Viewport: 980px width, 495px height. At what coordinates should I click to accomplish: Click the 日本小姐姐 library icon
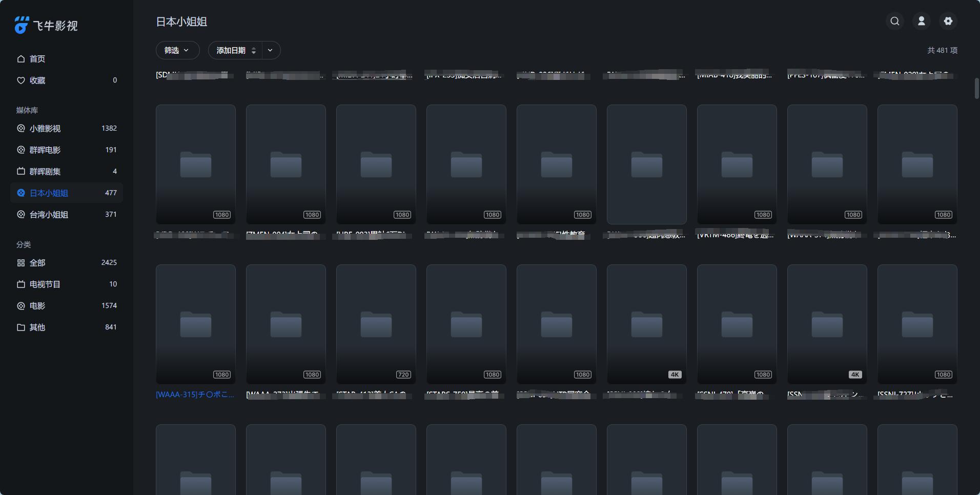pyautogui.click(x=21, y=193)
